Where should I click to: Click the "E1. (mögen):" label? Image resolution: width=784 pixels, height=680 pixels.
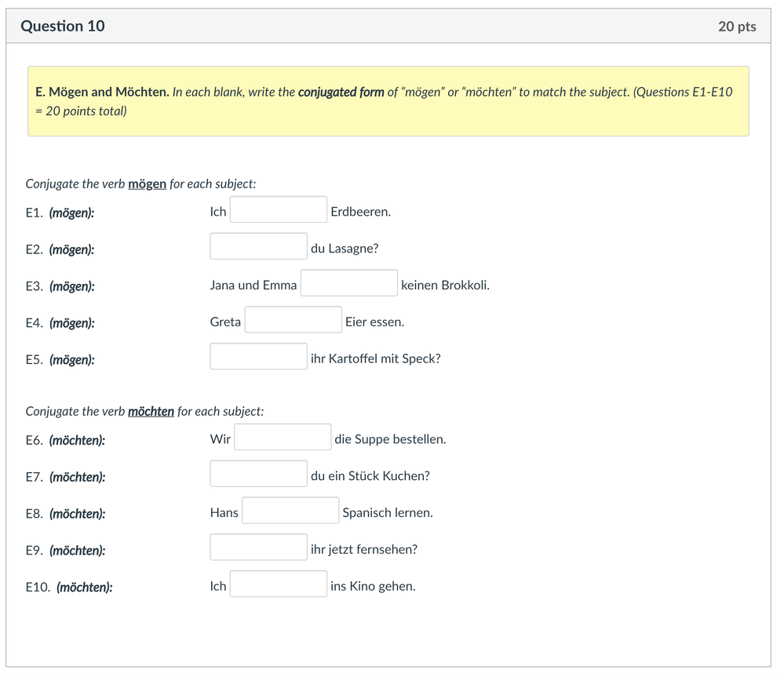click(60, 213)
